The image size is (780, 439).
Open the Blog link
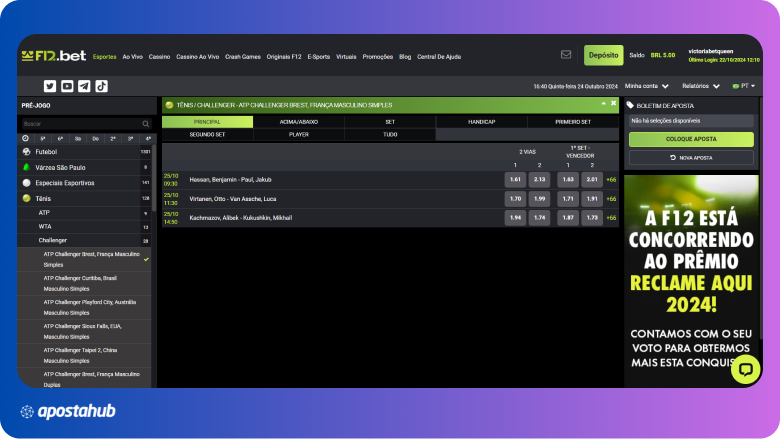405,57
